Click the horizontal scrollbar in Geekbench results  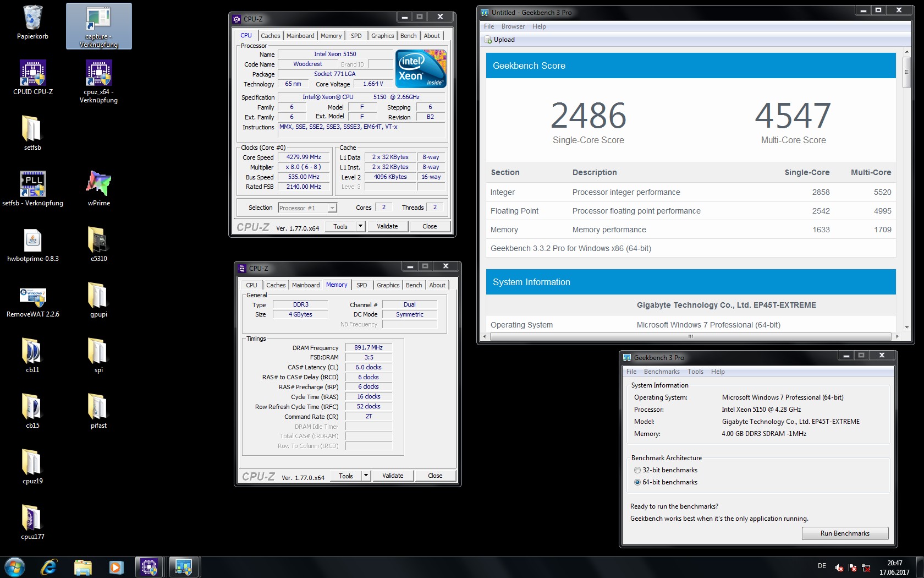[x=690, y=336]
